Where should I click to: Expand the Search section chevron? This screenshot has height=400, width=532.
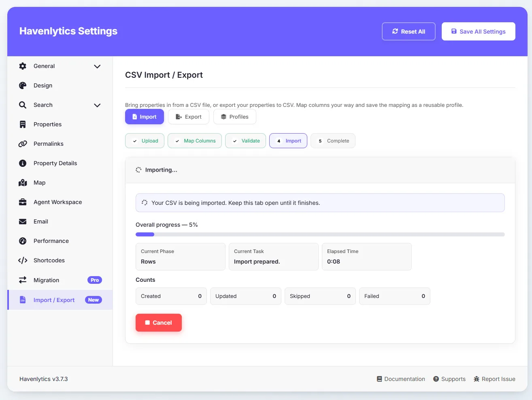click(x=97, y=105)
